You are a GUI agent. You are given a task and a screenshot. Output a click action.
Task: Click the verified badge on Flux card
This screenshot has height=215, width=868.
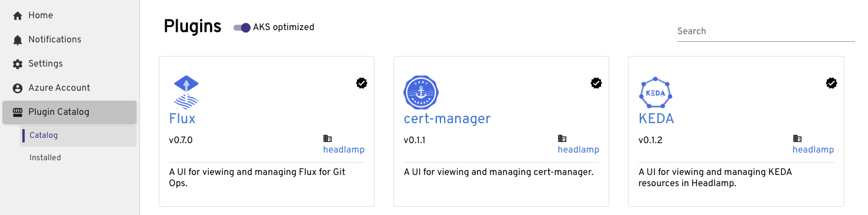pyautogui.click(x=362, y=83)
